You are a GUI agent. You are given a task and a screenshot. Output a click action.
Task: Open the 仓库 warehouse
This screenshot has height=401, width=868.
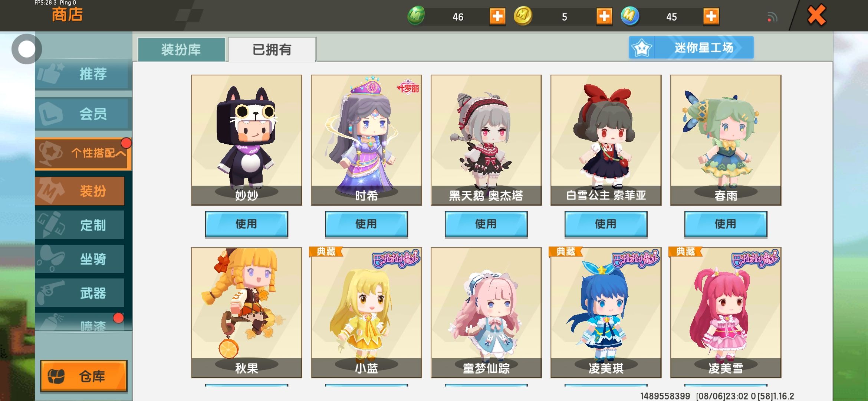[83, 376]
